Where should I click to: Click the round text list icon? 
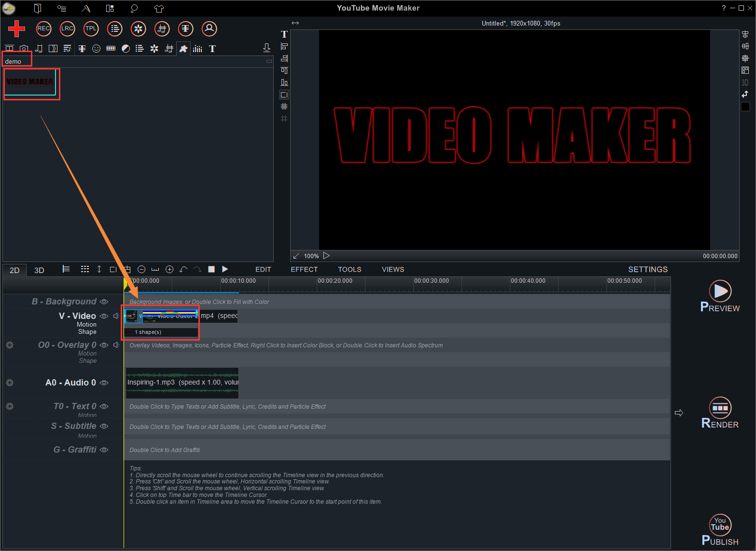click(114, 28)
